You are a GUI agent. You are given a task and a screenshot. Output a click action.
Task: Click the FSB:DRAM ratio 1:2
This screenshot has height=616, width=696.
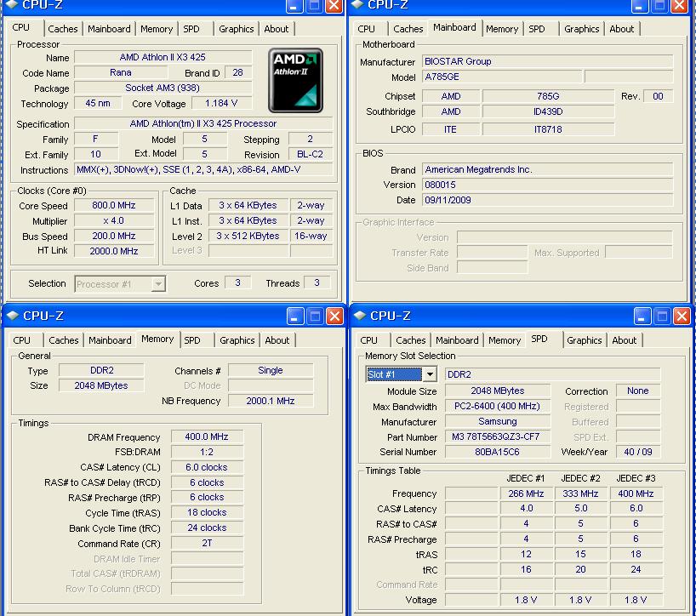[x=207, y=453]
